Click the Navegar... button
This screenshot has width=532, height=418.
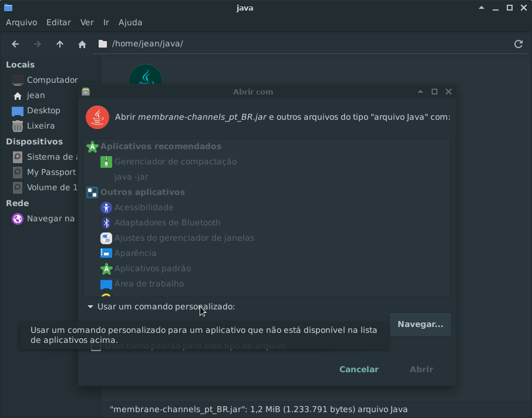(x=420, y=325)
